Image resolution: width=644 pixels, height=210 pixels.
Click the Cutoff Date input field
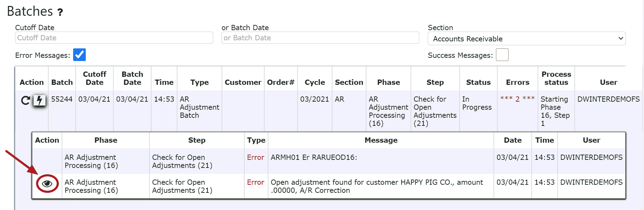[114, 38]
